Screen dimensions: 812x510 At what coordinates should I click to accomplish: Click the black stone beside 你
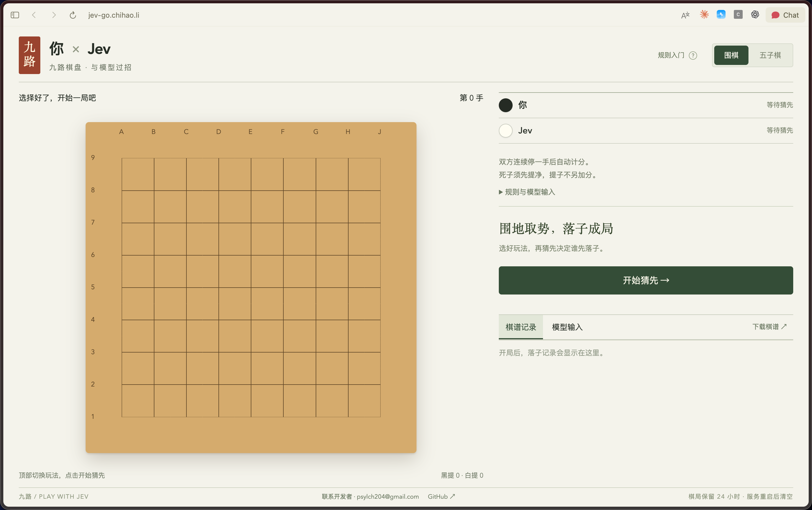(505, 105)
